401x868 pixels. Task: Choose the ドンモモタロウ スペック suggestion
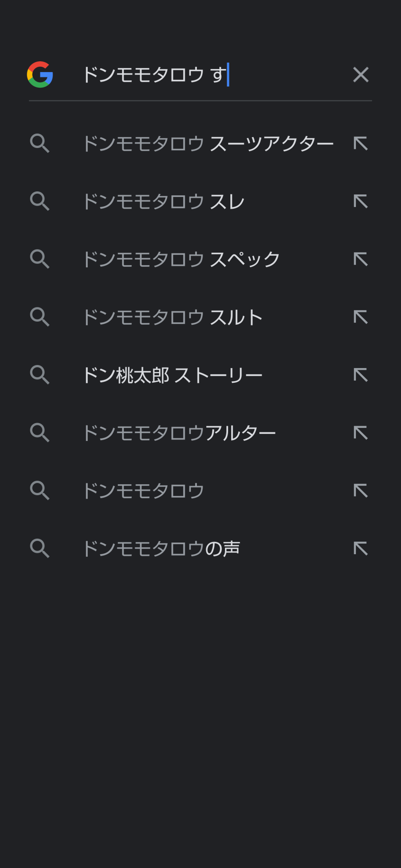point(181,260)
